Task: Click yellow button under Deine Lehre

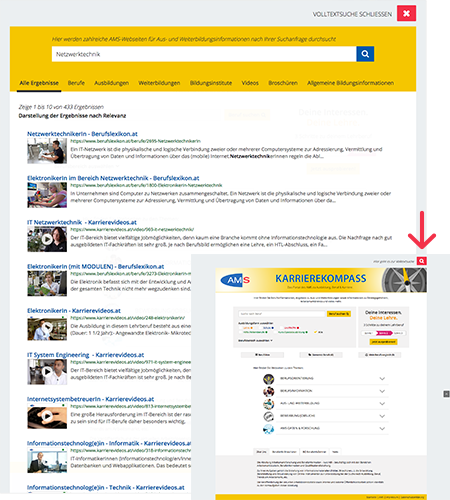Action: (383, 342)
